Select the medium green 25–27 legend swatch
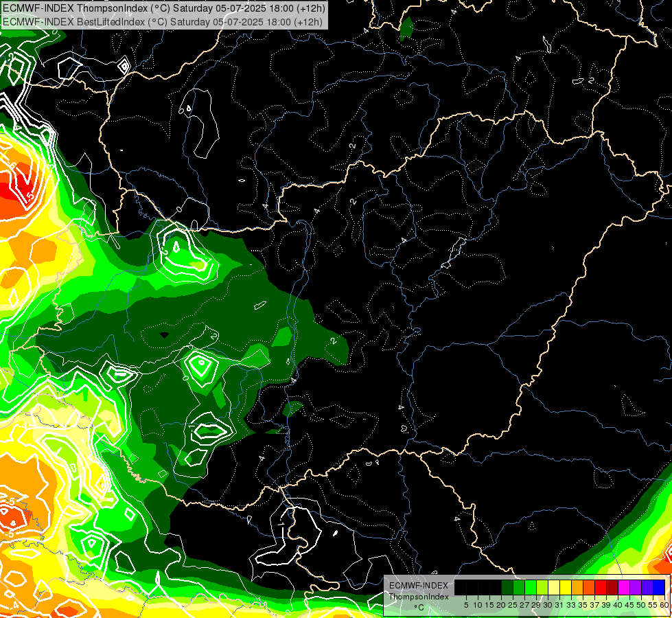The width and height of the screenshot is (672, 618). point(519,587)
